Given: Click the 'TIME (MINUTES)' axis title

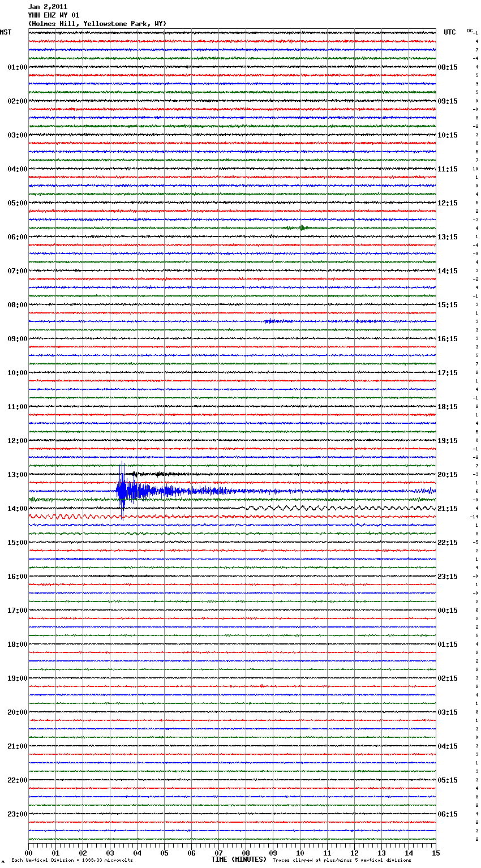Looking at the screenshot, I should [239, 860].
